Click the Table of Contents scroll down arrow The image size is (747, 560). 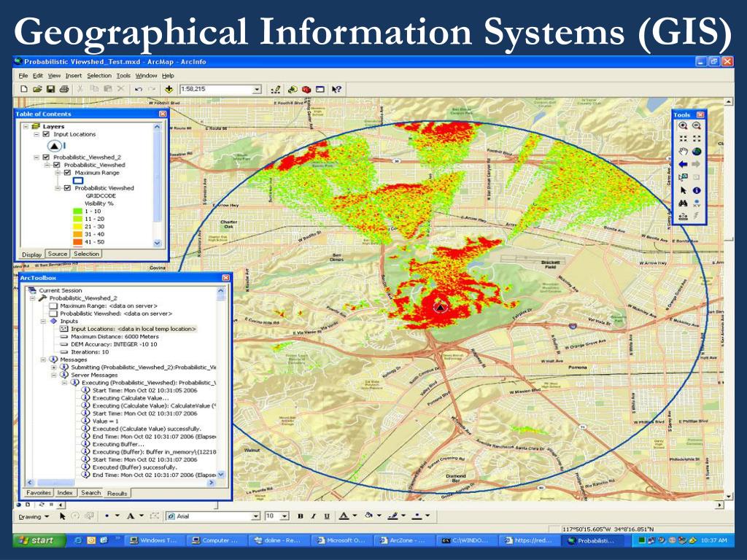[158, 243]
